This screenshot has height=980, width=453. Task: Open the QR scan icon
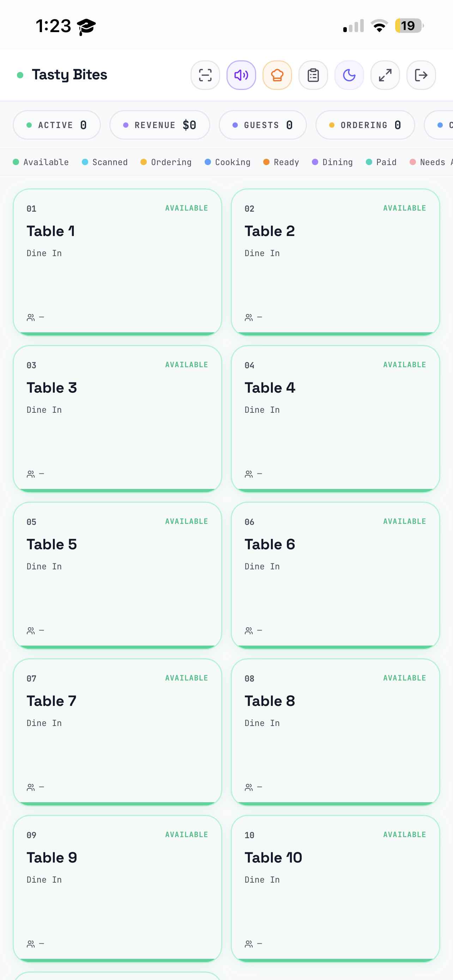coord(205,75)
